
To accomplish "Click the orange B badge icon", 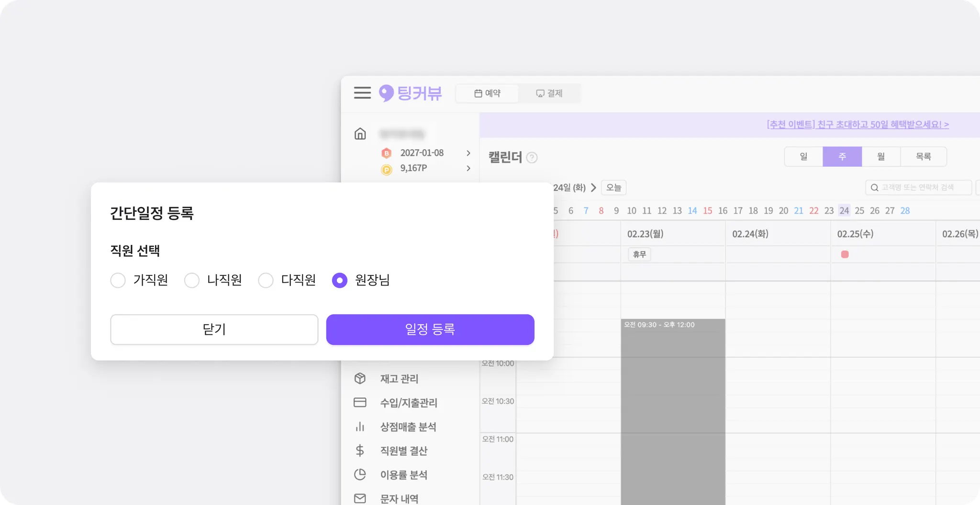I will [x=386, y=153].
